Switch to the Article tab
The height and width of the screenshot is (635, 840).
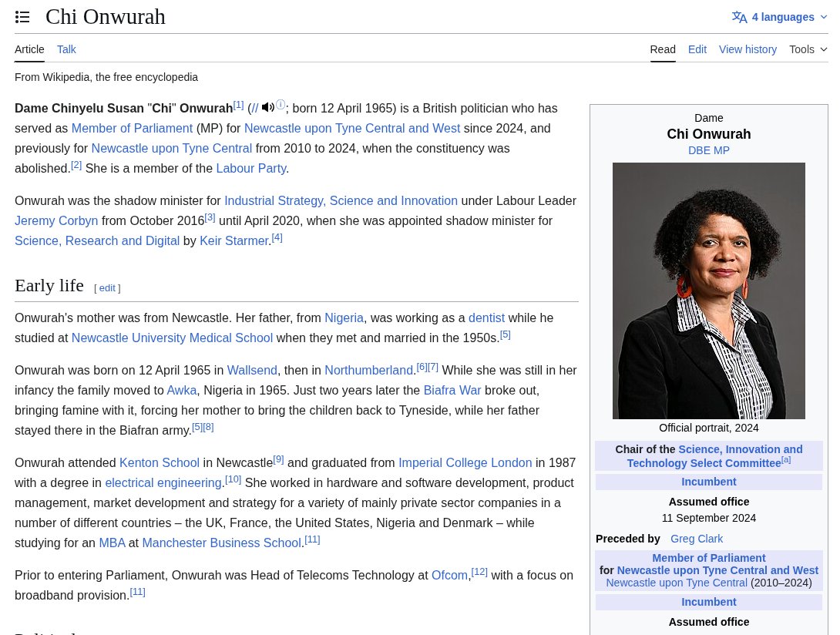coord(29,49)
